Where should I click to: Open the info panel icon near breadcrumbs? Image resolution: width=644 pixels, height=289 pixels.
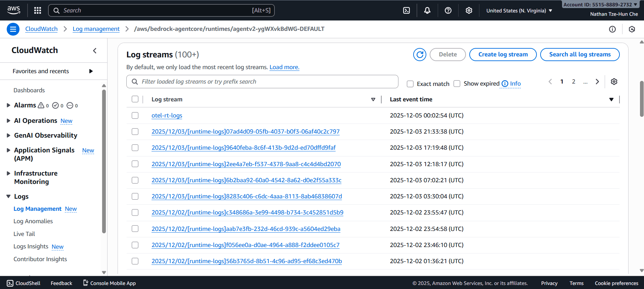coord(612,29)
